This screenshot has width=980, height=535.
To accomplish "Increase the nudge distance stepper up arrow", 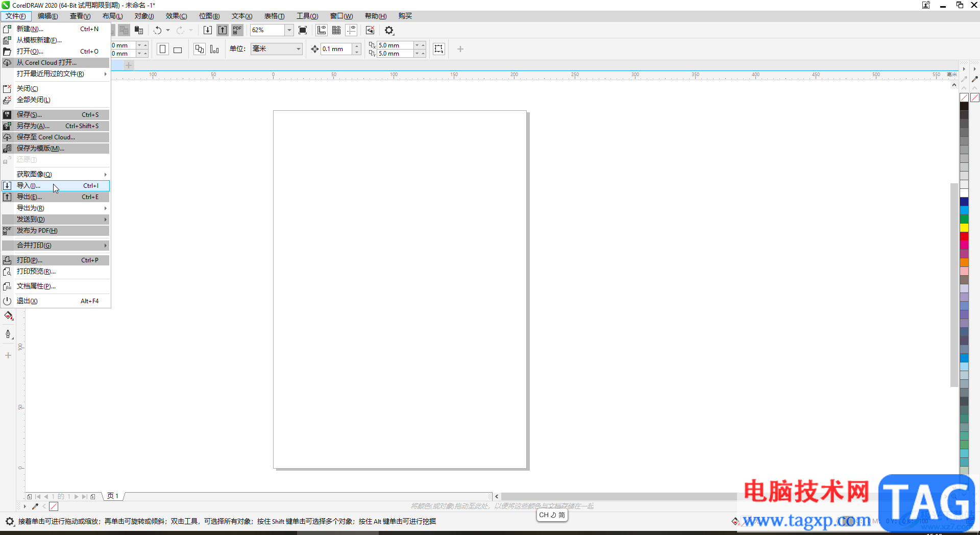I will pos(357,46).
